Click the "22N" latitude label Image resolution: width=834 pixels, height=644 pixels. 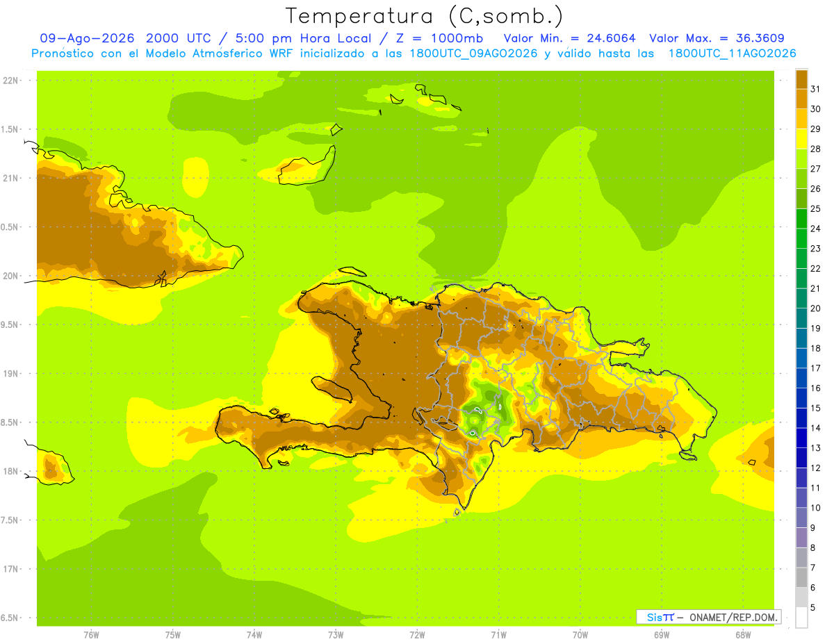click(10, 80)
